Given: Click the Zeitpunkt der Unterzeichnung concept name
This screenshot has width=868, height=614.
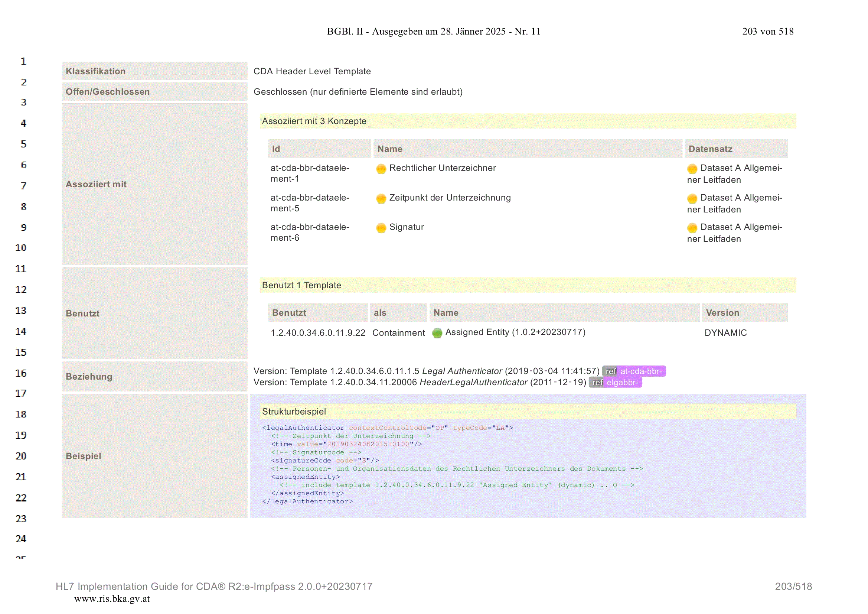Looking at the screenshot, I should pyautogui.click(x=450, y=198).
